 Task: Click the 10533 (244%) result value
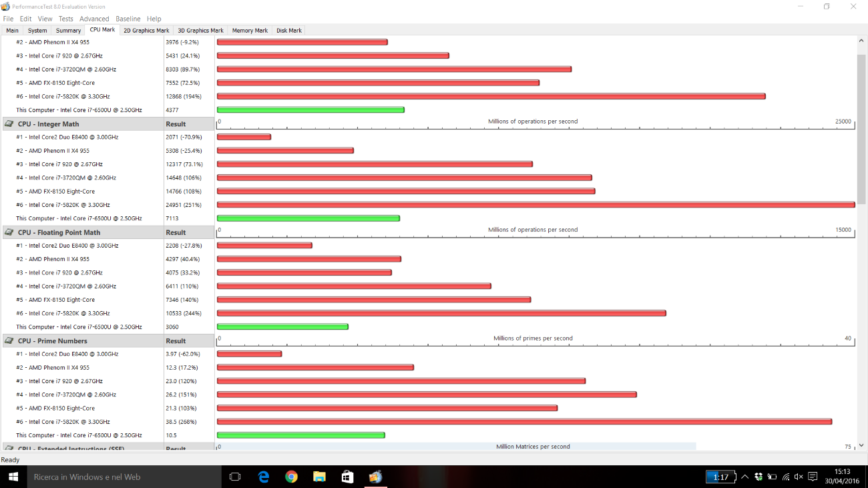[184, 313]
